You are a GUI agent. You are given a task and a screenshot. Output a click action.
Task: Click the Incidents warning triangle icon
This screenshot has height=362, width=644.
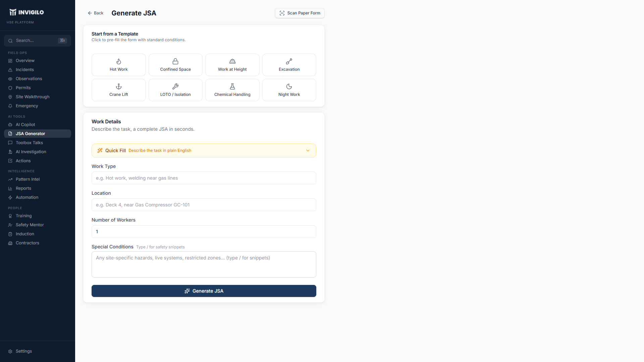click(x=10, y=70)
